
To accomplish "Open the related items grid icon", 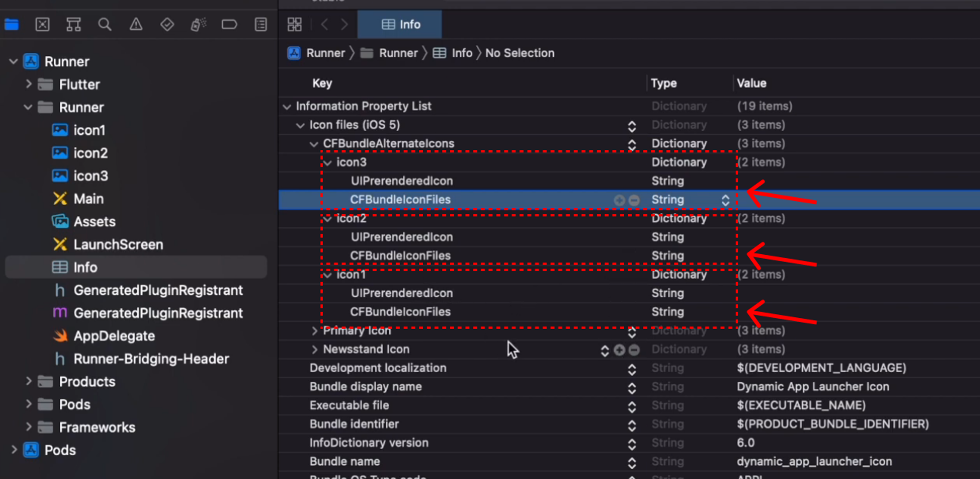I will 294,24.
